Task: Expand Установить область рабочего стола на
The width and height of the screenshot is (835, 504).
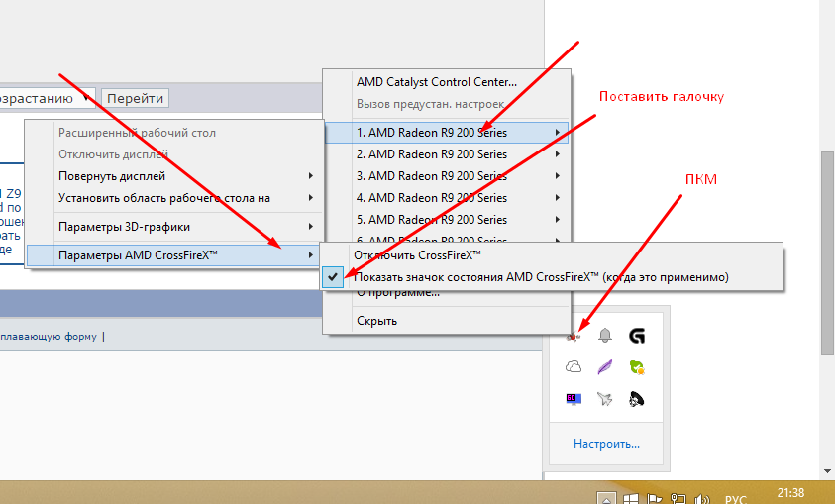Action: pos(174,198)
